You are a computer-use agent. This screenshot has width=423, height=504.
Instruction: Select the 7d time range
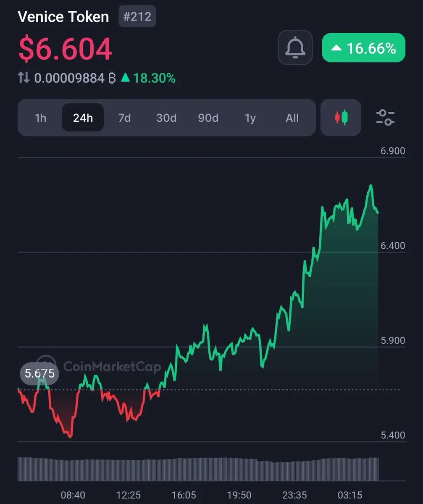(x=124, y=118)
